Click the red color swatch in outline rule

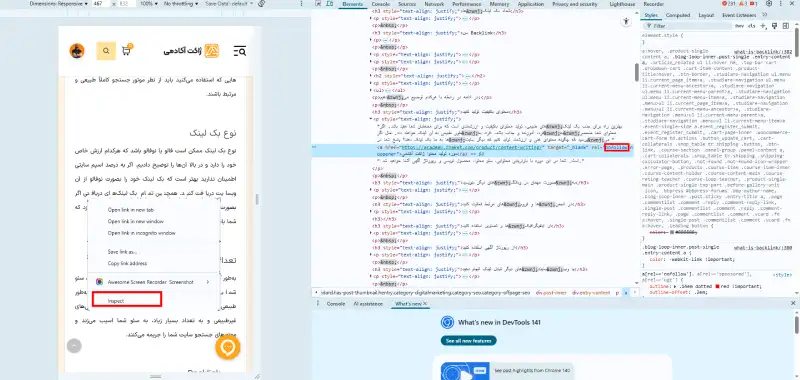pyautogui.click(x=717, y=286)
